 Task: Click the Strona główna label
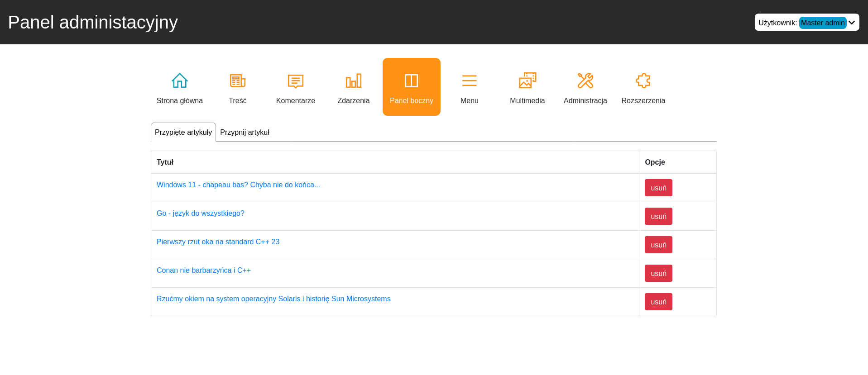click(x=180, y=100)
